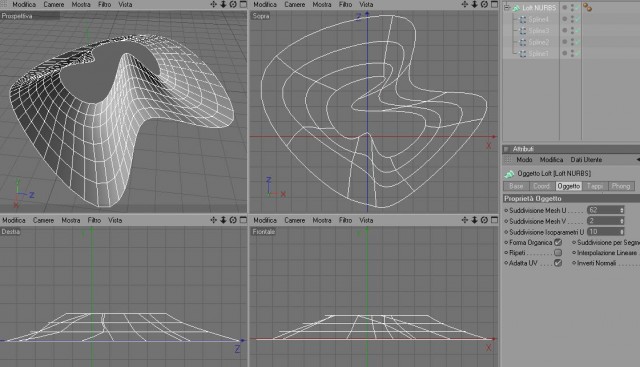Click the keyframe dot beside Inverti Normali
Screen dimensions: 640x367
point(574,263)
